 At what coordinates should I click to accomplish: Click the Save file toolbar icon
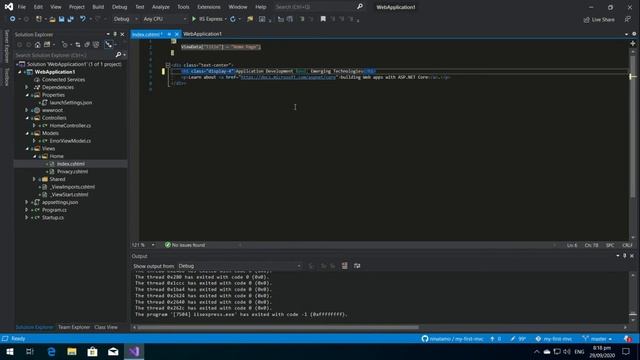click(x=61, y=19)
